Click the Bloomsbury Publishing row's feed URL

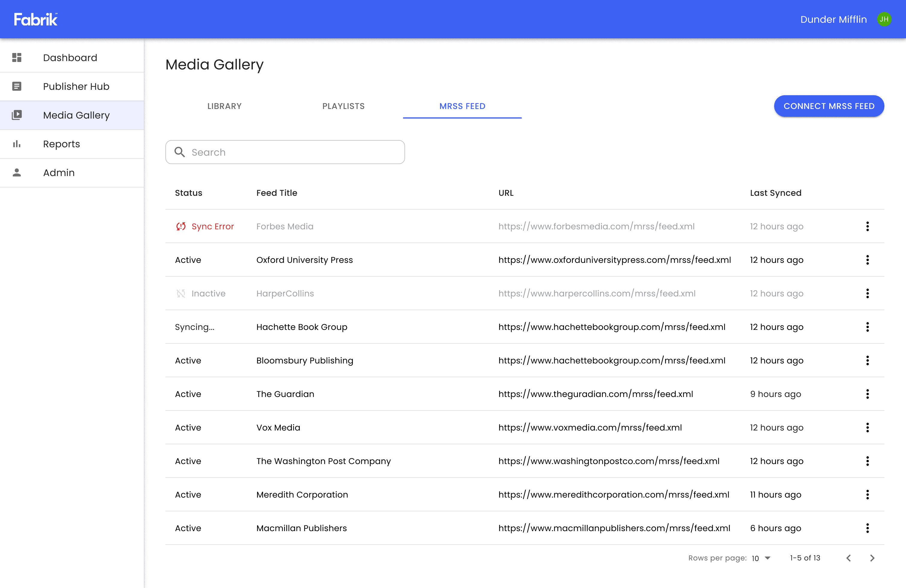[612, 360]
